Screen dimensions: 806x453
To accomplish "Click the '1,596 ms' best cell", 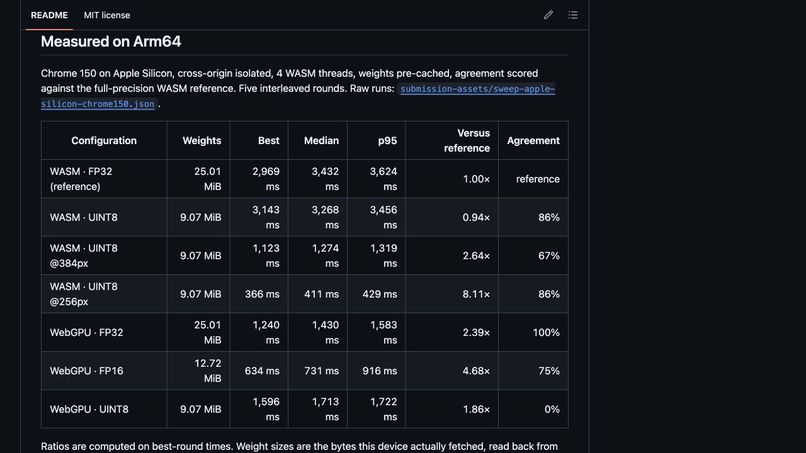I will tap(259, 409).
